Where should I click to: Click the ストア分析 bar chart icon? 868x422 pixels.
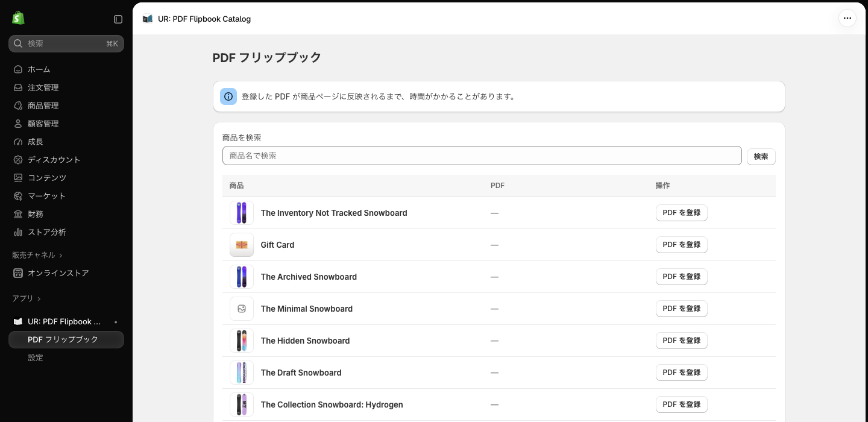(x=18, y=232)
